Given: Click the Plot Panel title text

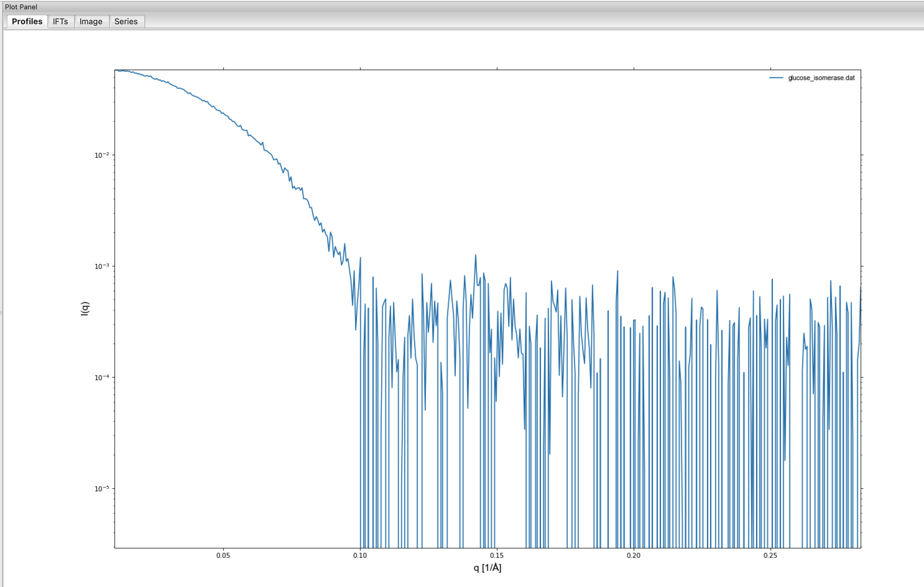Looking at the screenshot, I should [x=21, y=7].
